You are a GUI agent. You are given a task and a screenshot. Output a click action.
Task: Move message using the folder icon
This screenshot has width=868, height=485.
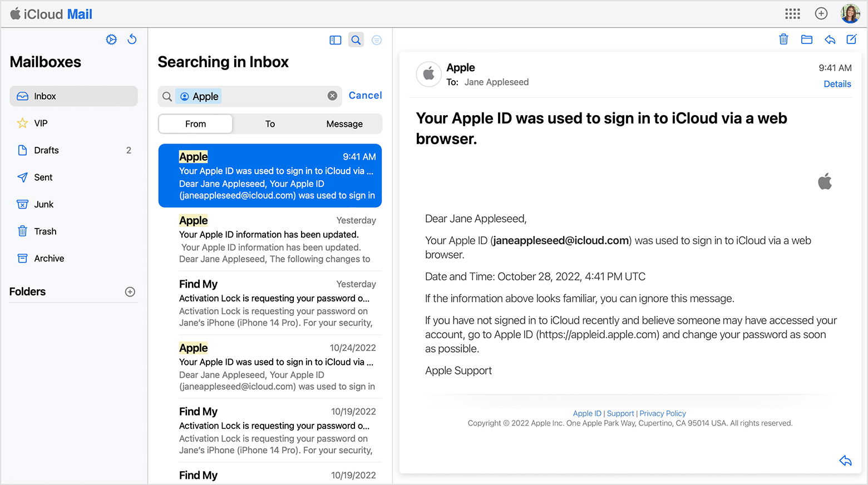[x=807, y=39]
